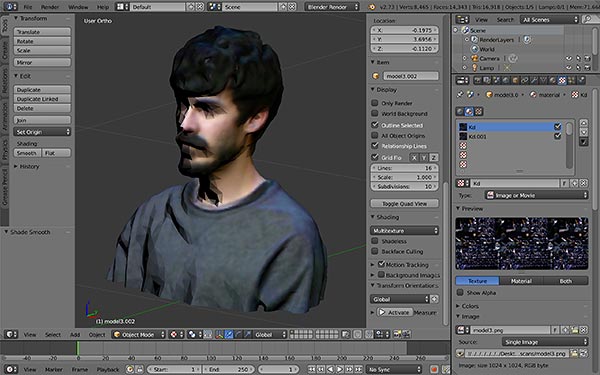
Task: Open the Texture properties tab icon
Action: [x=562, y=80]
